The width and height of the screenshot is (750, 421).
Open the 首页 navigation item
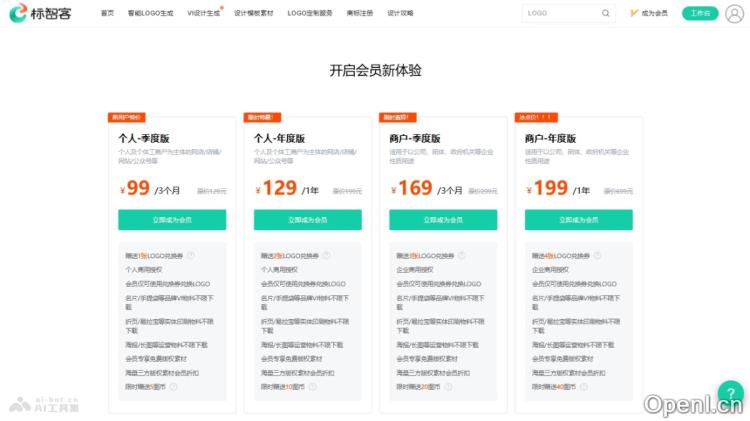(108, 13)
